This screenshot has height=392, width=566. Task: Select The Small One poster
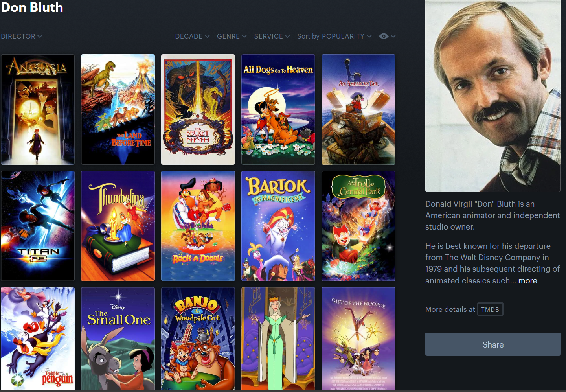[118, 339]
